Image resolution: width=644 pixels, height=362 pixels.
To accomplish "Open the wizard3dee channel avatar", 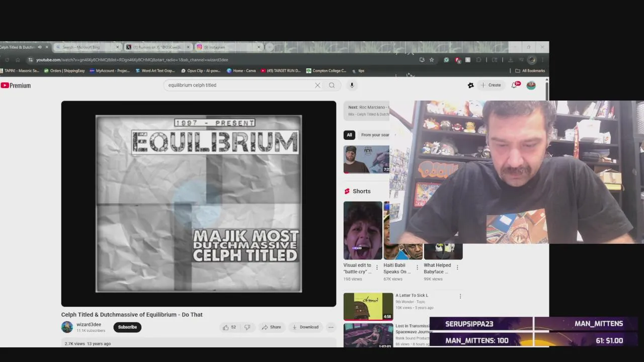I will [67, 327].
